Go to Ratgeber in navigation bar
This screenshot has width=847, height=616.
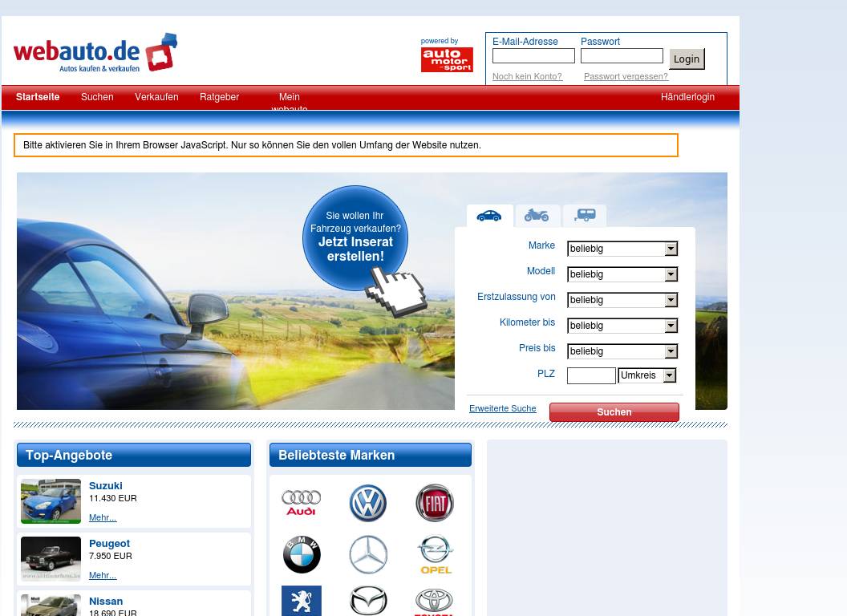(x=219, y=97)
